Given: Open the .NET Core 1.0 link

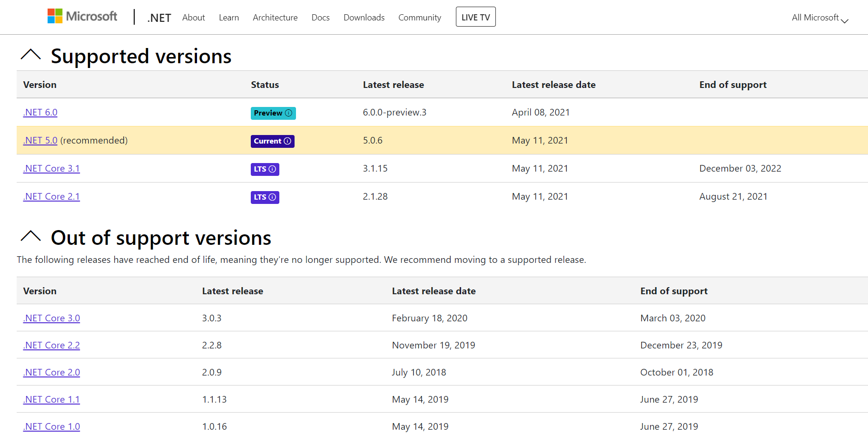Looking at the screenshot, I should [x=51, y=427].
